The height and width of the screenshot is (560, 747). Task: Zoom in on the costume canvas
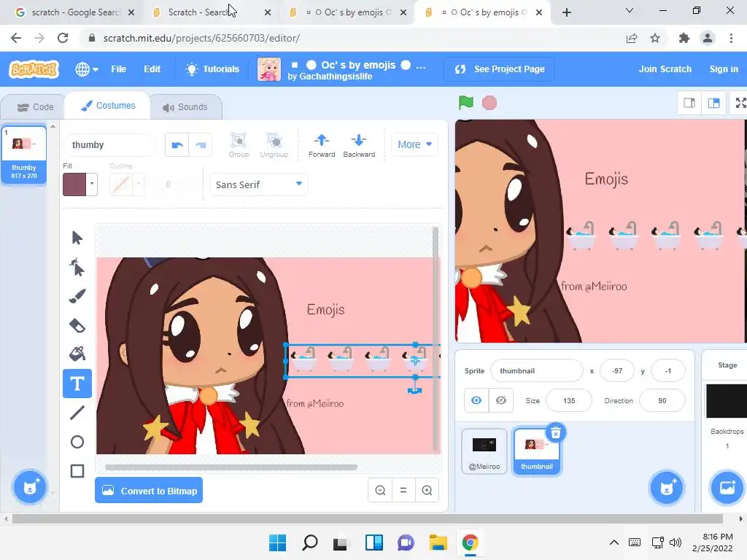pos(427,490)
